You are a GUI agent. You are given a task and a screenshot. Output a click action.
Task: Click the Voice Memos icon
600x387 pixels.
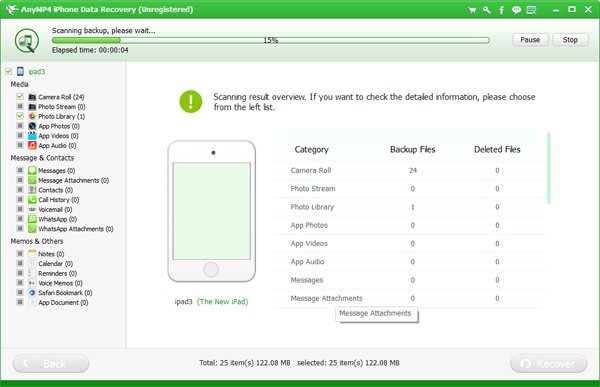pos(32,283)
